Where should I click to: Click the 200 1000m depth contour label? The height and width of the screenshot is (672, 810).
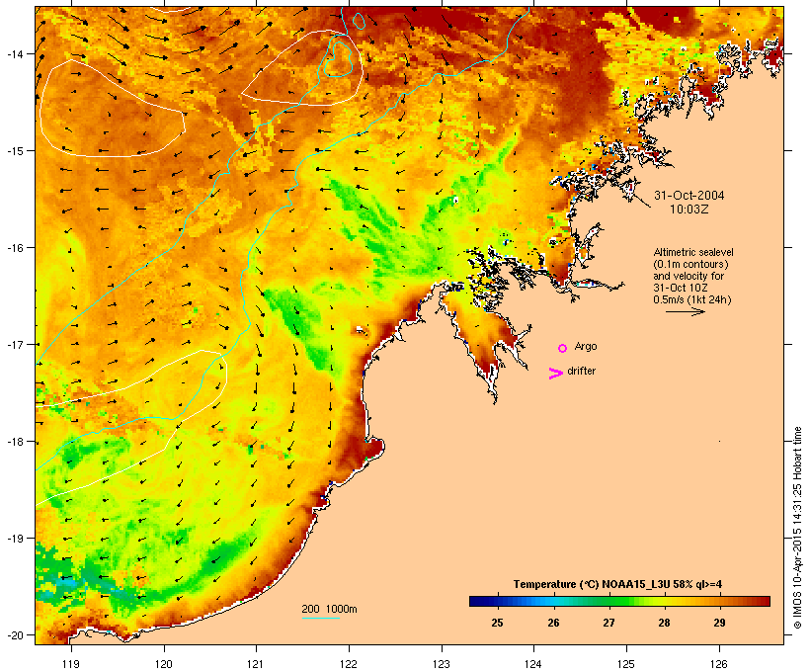tap(329, 609)
